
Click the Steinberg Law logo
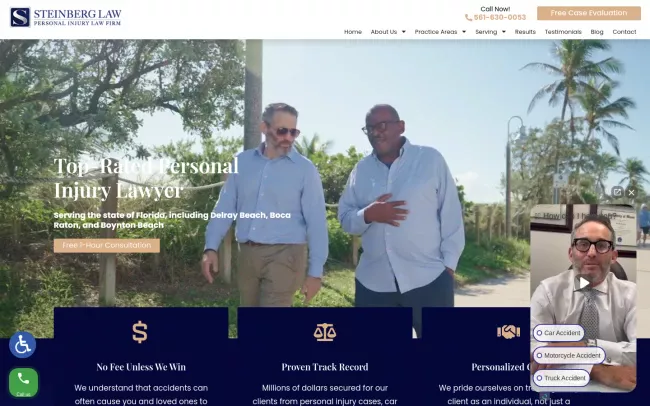point(66,17)
